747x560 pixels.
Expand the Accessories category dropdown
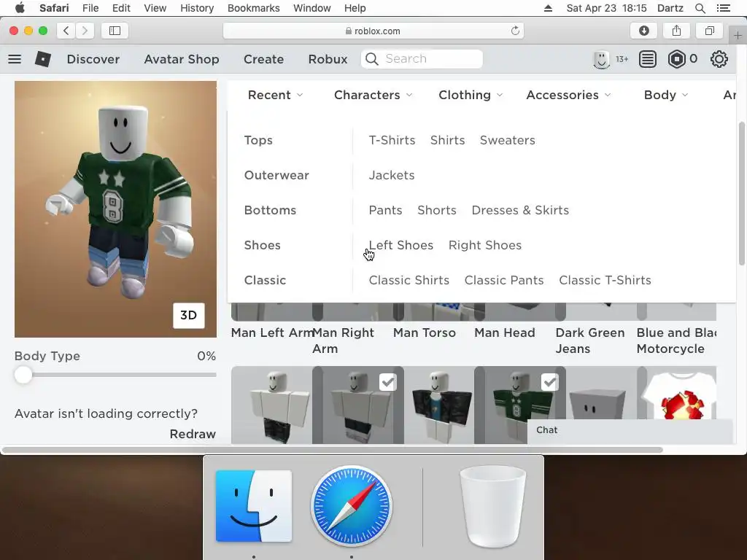(568, 96)
